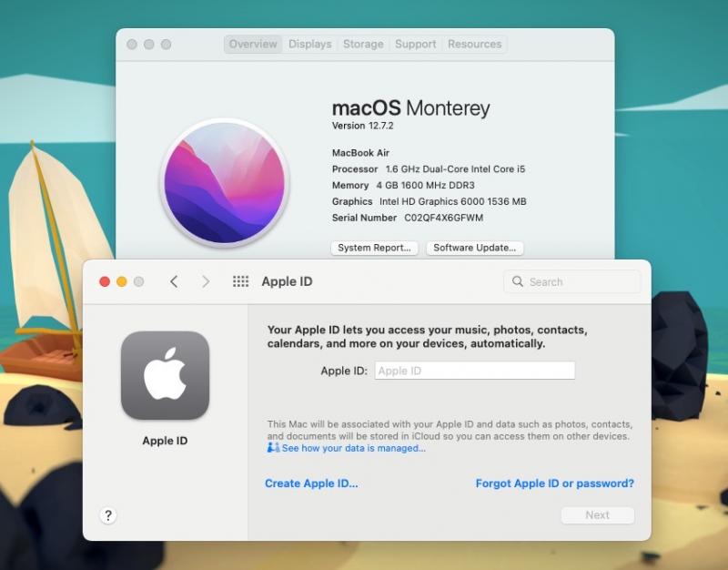Click the Apple ID window title text
The image size is (728, 570).
pyautogui.click(x=287, y=281)
